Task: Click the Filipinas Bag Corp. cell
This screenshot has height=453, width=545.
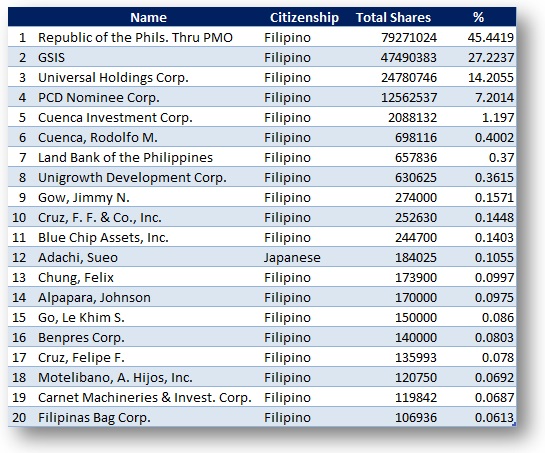Action: [94, 418]
